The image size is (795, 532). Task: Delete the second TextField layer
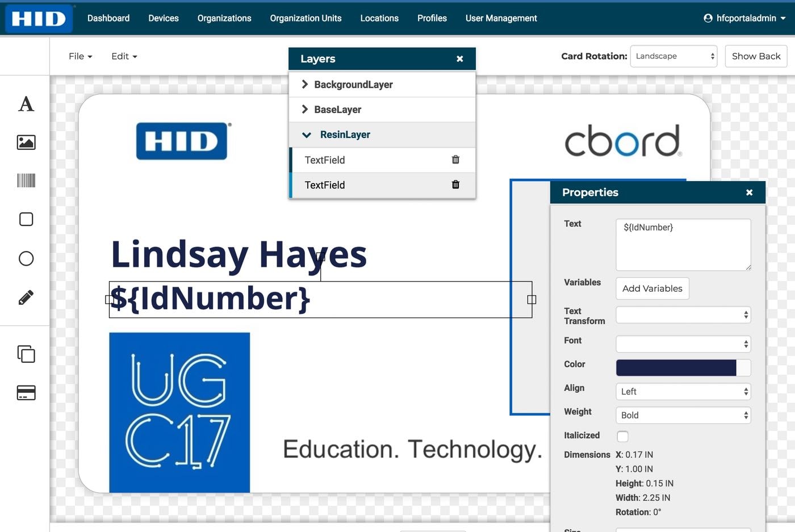[455, 185]
